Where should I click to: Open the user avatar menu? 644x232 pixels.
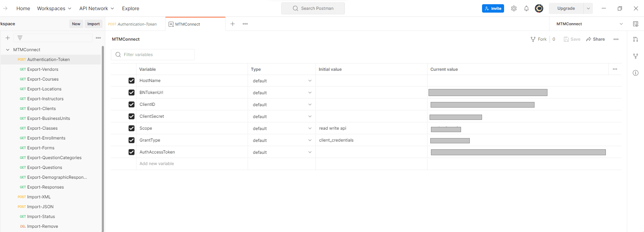(539, 8)
